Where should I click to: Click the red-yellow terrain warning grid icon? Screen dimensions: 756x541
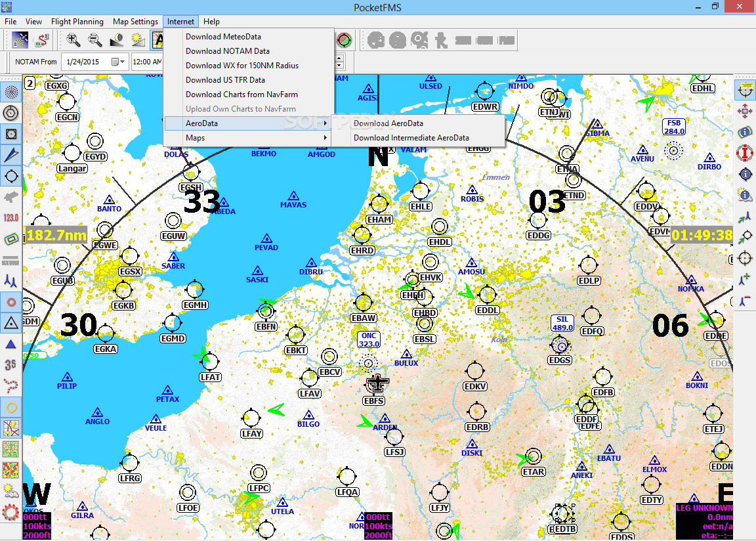tap(11, 469)
